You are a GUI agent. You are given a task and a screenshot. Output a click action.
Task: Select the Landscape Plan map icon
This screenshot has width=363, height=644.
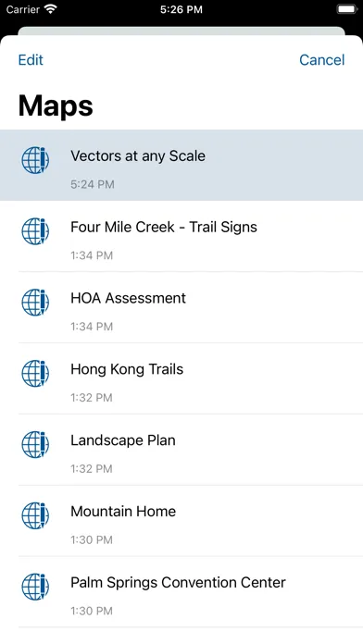click(35, 444)
